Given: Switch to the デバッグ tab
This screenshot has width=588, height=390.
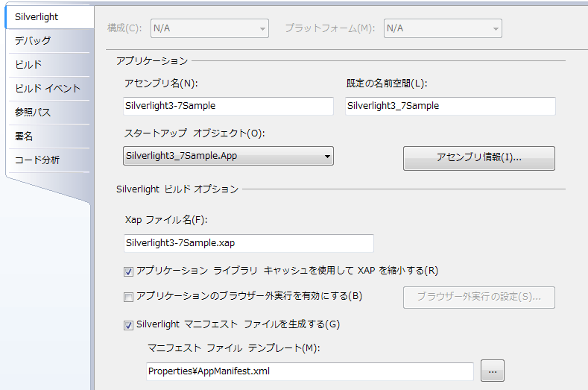Looking at the screenshot, I should [49, 40].
